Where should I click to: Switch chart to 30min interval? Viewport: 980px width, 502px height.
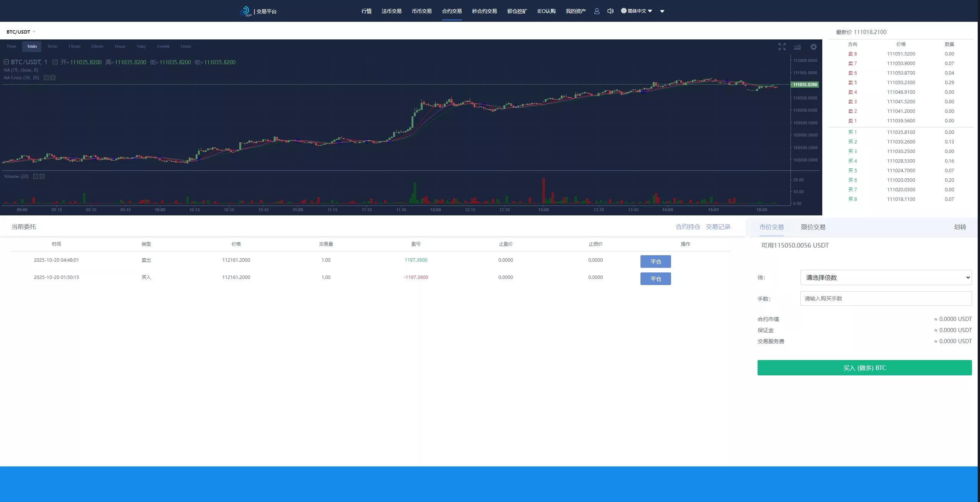pos(97,46)
